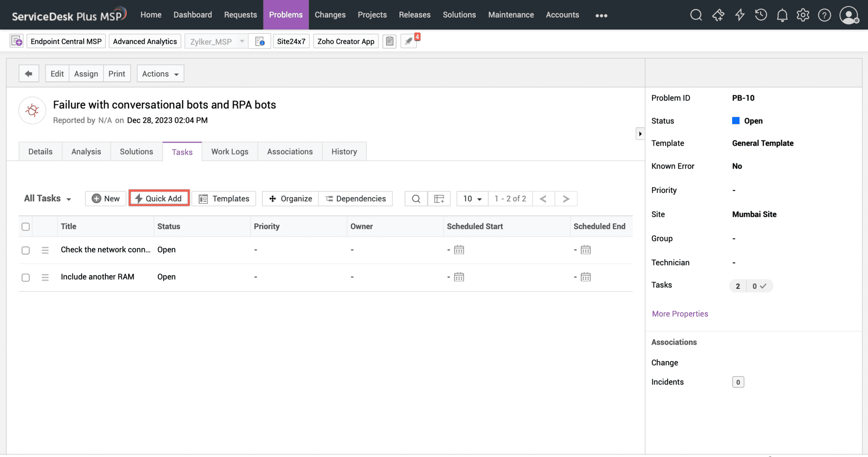Open the quick actions lightning icon
Viewport: 868px width, 457px height.
[740, 15]
